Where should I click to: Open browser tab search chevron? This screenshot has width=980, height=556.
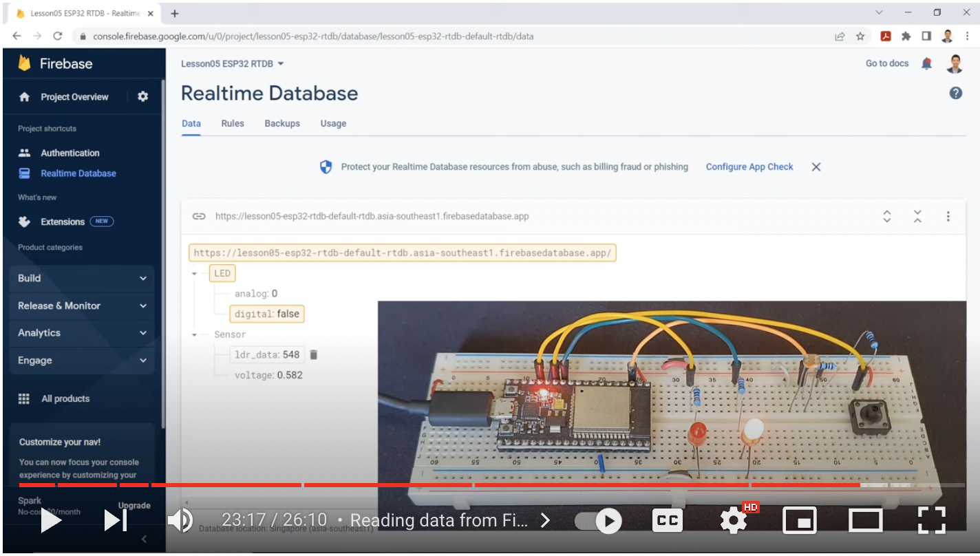pyautogui.click(x=879, y=13)
